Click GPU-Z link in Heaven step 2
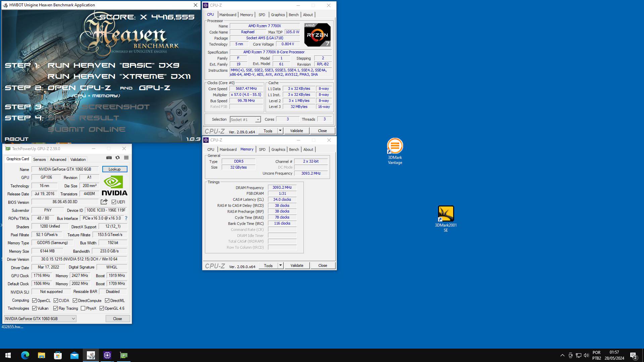 coord(155,88)
